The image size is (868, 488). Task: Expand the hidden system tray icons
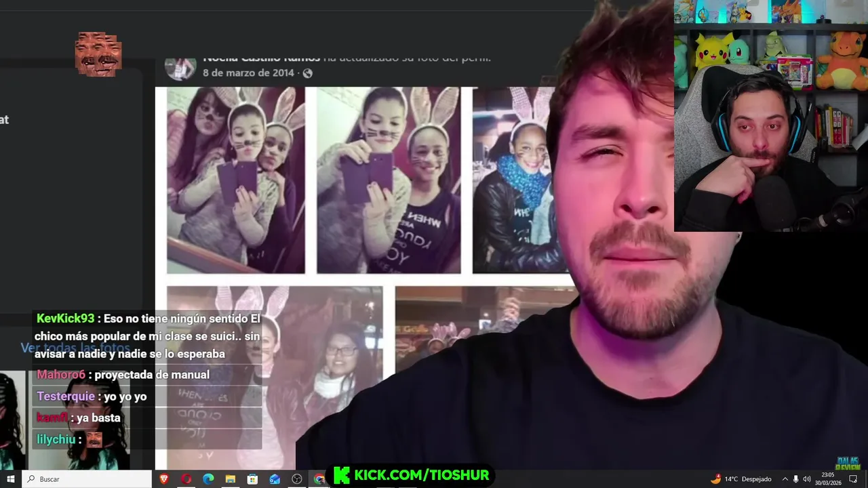[x=785, y=479]
